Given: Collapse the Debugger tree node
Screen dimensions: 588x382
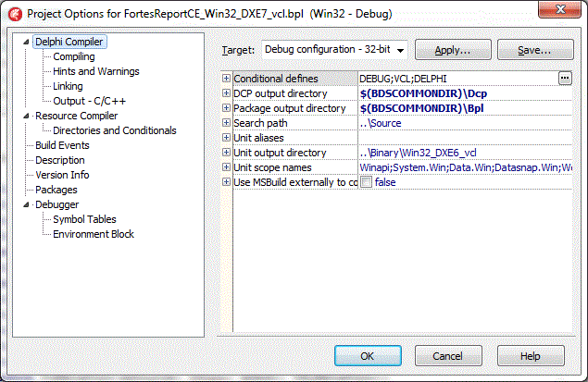Looking at the screenshot, I should coord(26,204).
